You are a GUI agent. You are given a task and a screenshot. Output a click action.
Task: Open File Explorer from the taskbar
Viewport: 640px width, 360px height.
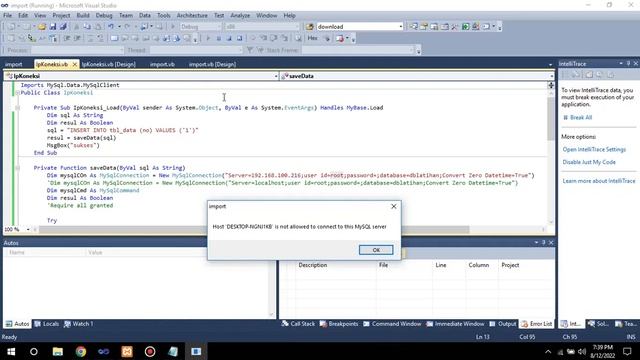click(x=58, y=351)
